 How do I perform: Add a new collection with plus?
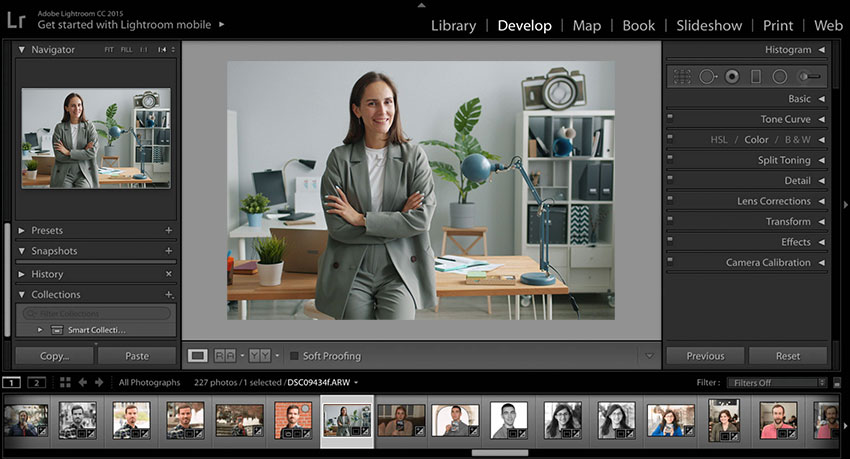point(169,295)
